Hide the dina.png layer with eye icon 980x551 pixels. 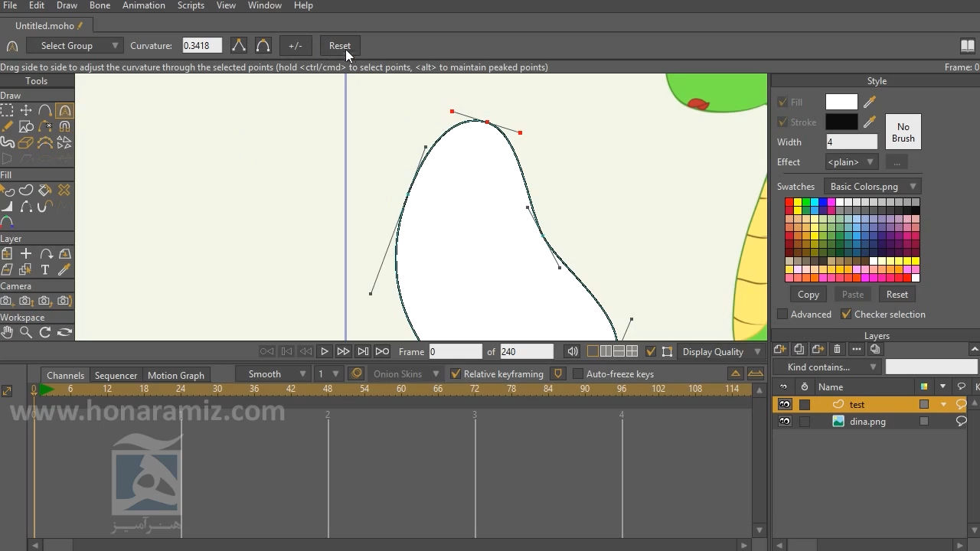pos(785,421)
